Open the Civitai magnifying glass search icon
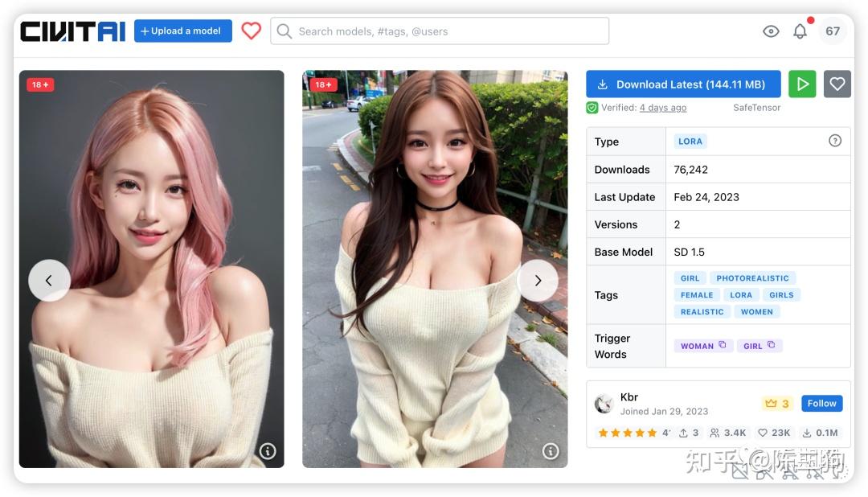Screen dimensions: 868x497 coord(284,31)
